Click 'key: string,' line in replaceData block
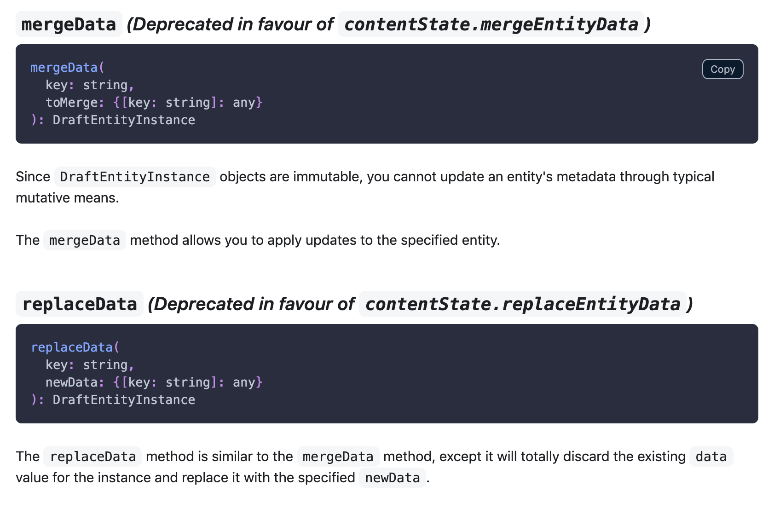774x532 pixels. pos(90,365)
